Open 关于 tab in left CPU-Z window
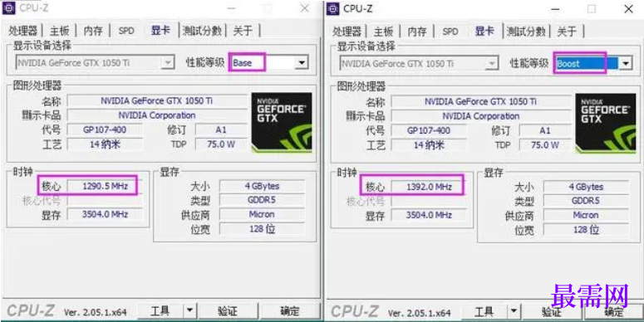Viewport: 644px width, 322px height. click(243, 31)
